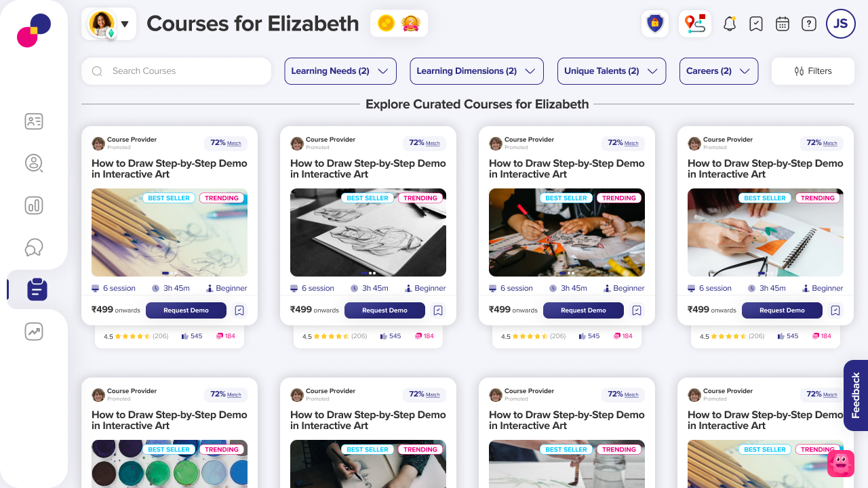Click Request Demo on third course card

[583, 310]
